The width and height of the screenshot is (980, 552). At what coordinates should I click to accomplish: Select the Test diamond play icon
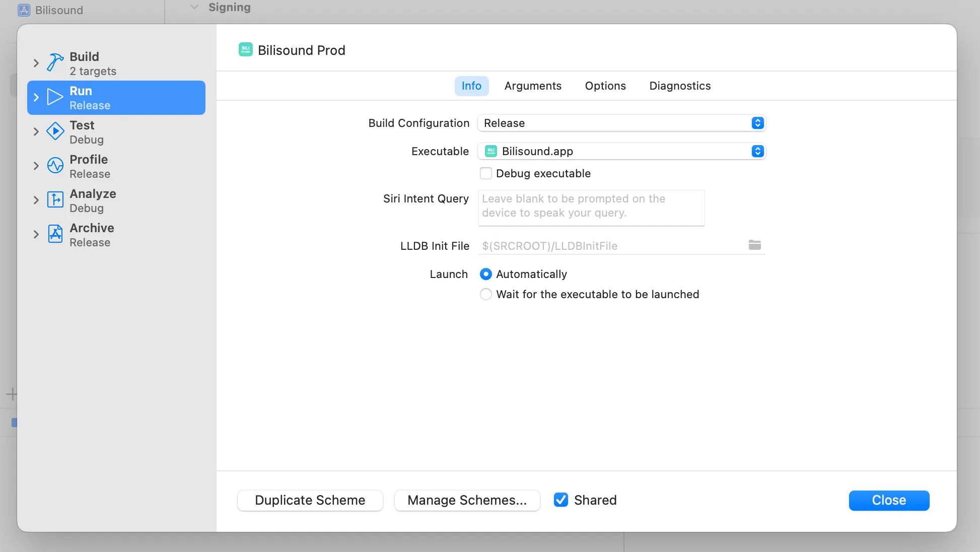[x=55, y=131]
